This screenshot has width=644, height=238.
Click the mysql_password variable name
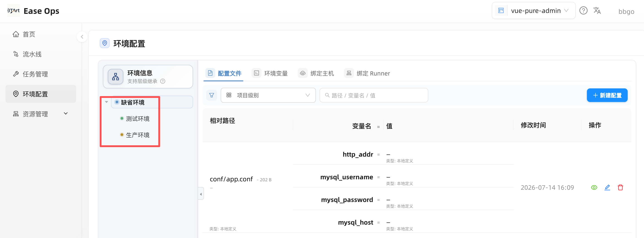(347, 200)
